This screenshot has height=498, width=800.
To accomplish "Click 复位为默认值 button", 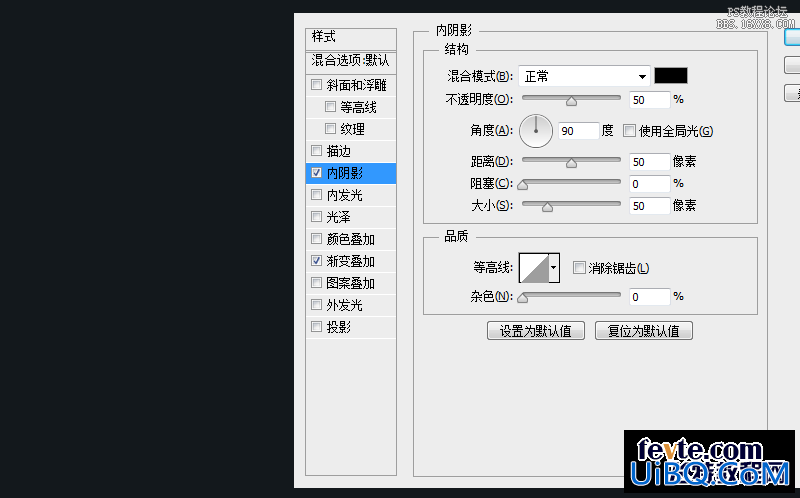I will point(644,331).
